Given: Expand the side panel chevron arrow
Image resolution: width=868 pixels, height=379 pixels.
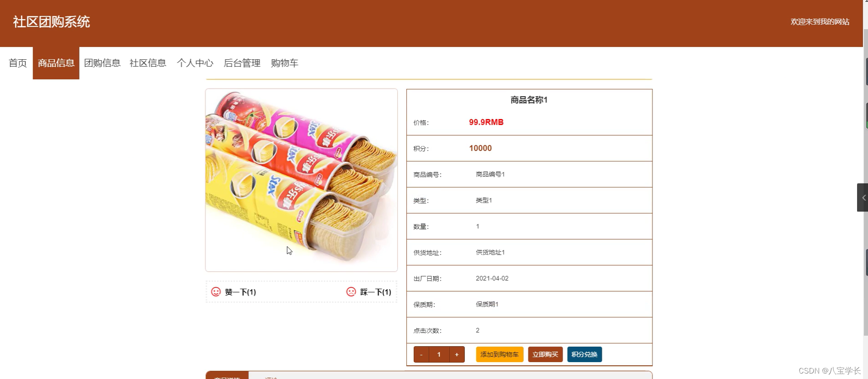Looking at the screenshot, I should (863, 197).
